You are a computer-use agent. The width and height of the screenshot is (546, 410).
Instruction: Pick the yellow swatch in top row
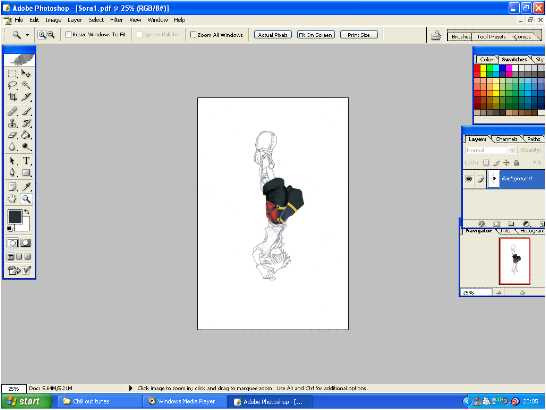click(483, 69)
